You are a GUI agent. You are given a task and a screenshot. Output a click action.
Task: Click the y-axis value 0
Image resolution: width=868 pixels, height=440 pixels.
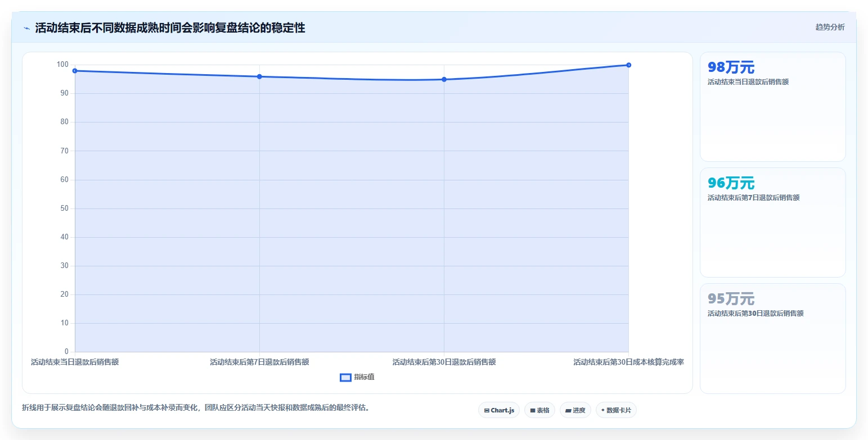(x=66, y=352)
